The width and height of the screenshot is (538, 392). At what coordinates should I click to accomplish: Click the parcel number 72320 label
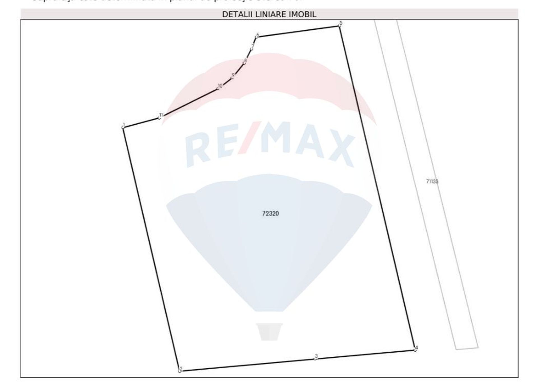[270, 214]
